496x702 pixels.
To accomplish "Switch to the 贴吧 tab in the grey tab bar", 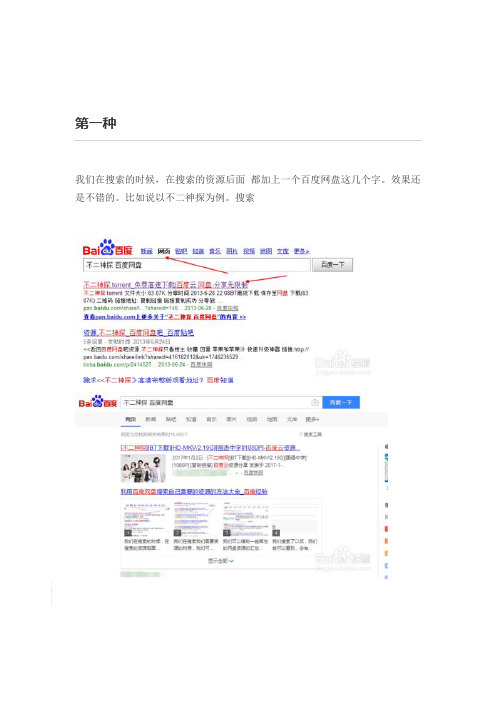I will (171, 419).
